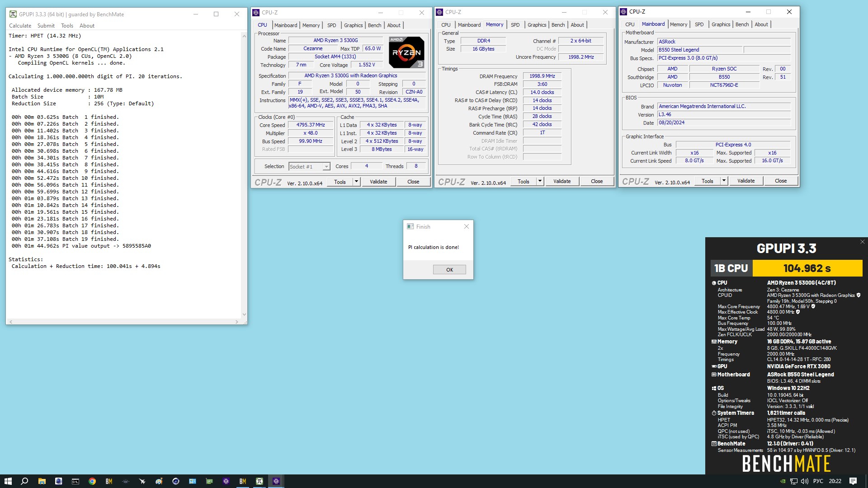Click the Close button in Mainboard CPU-Z window

[x=781, y=181]
